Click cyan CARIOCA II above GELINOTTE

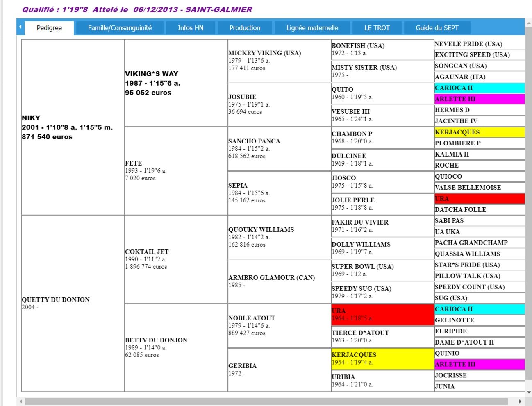pyautogui.click(x=480, y=309)
